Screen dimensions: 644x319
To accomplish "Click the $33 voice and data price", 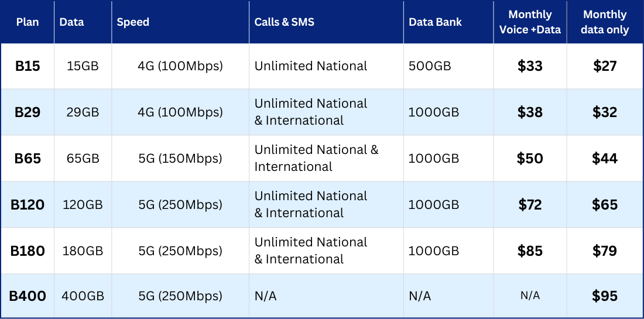I will 530,66.
